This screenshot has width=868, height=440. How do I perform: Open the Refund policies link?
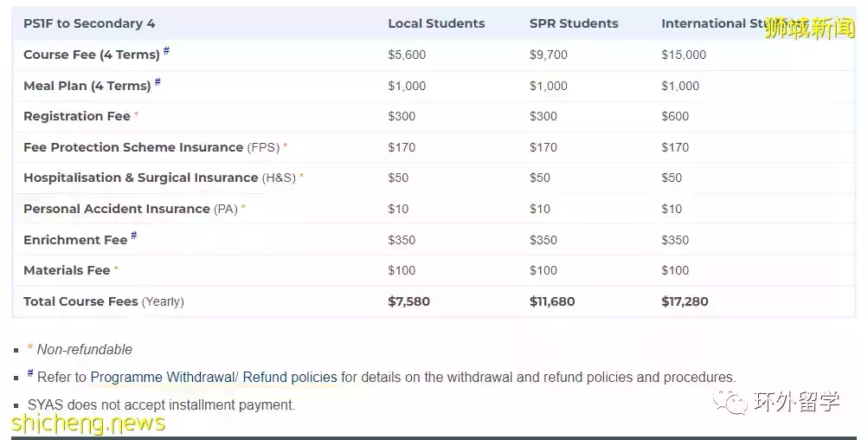pos(290,378)
